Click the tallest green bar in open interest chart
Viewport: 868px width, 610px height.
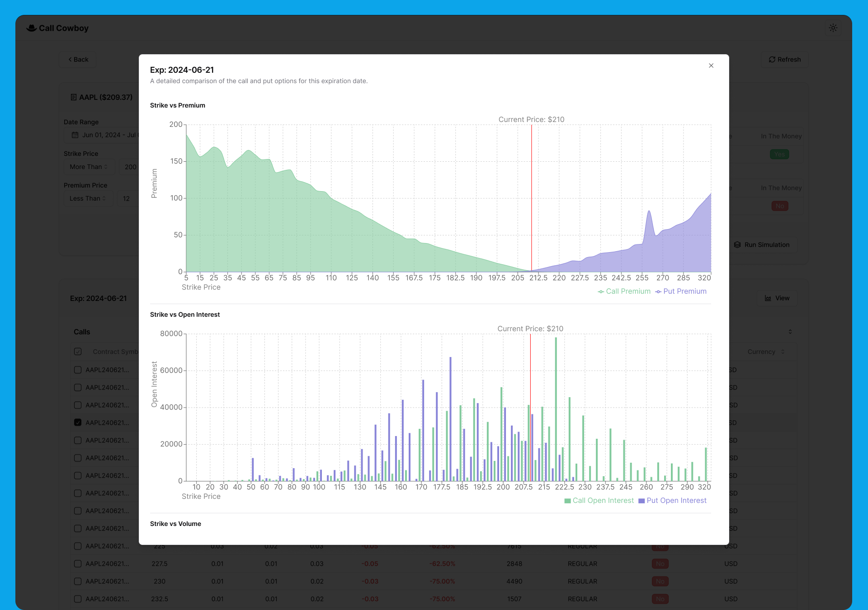coord(556,409)
